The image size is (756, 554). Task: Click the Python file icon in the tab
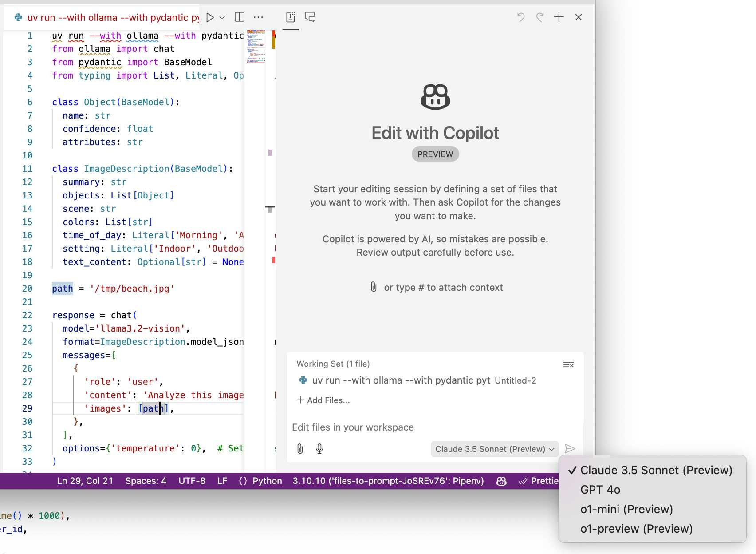point(18,17)
